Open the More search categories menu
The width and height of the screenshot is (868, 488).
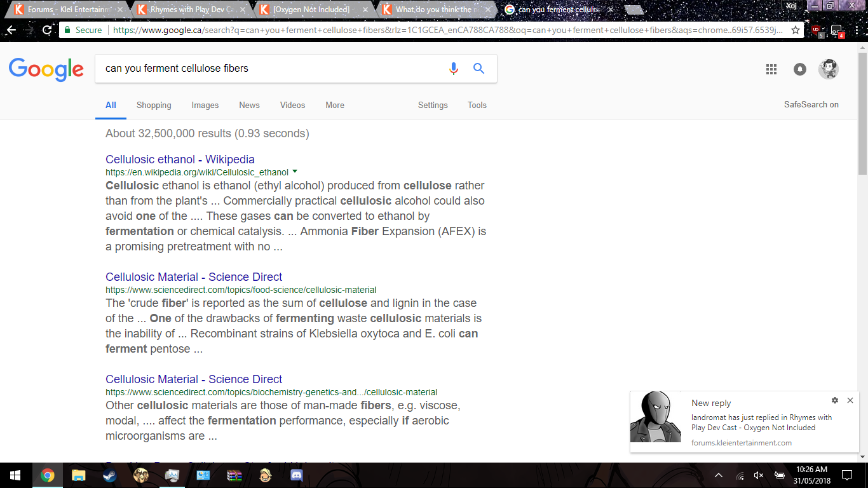pyautogui.click(x=335, y=105)
